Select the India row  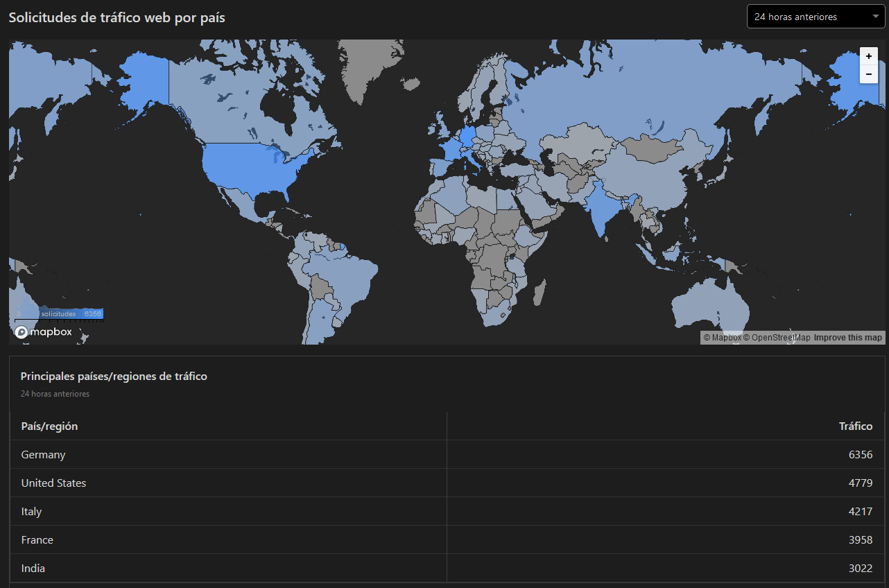(447, 569)
